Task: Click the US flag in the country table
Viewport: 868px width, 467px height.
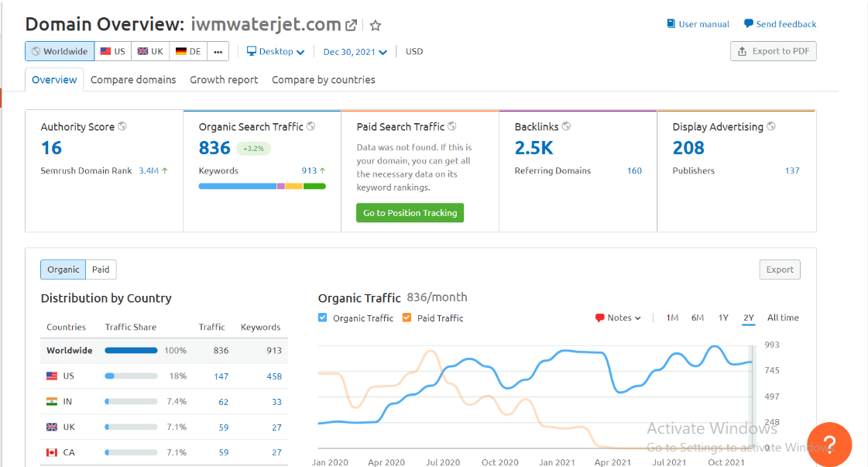Action: pos(51,376)
